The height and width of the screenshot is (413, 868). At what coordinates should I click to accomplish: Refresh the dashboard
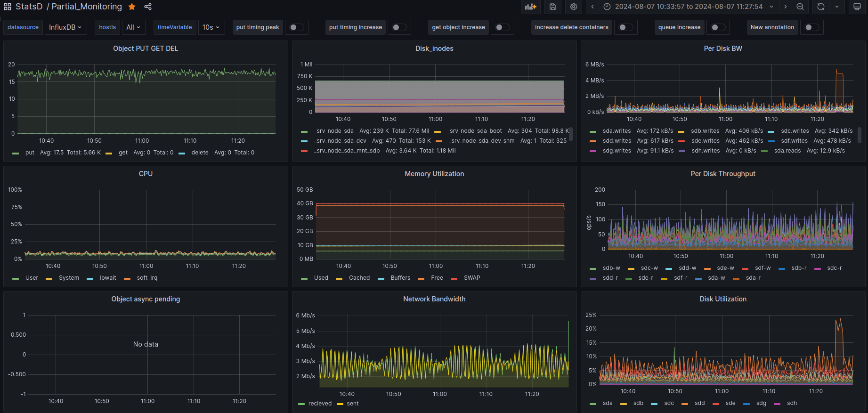821,7
